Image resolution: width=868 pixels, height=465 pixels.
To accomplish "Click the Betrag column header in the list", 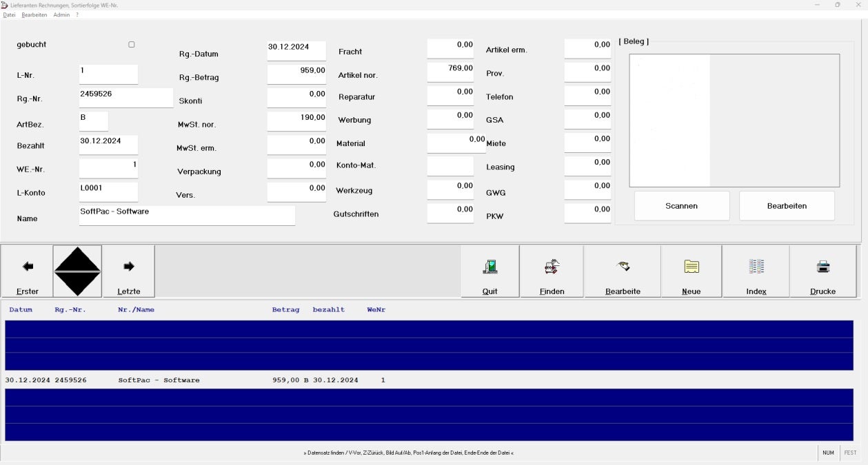I will coord(286,310).
